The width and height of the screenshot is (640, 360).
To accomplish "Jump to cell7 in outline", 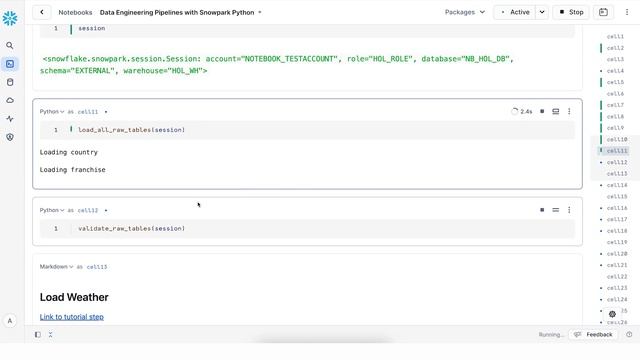I will 615,105.
